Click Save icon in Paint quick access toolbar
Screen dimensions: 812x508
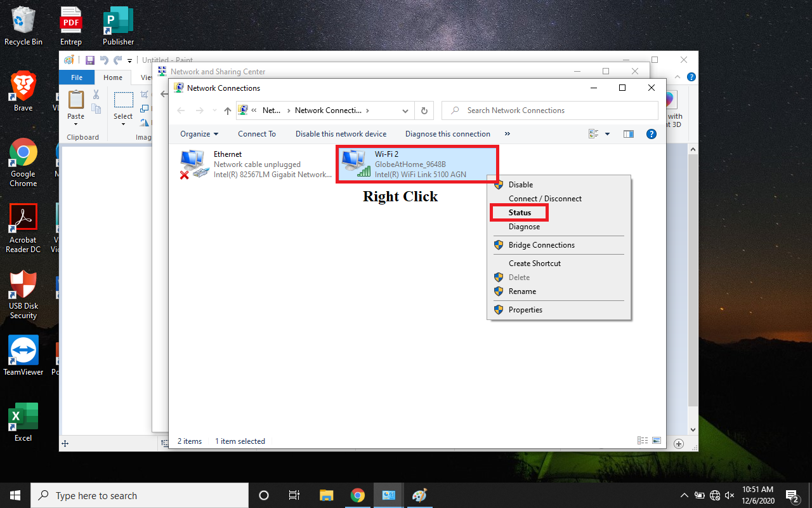[x=90, y=60]
